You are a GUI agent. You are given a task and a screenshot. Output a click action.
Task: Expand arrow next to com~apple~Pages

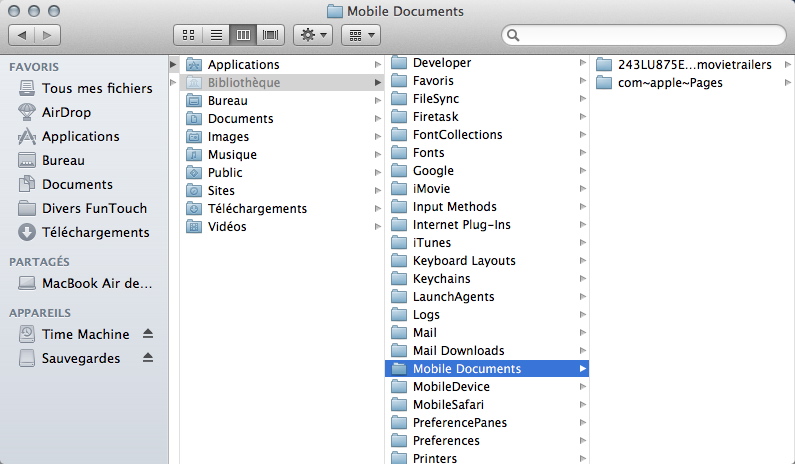pyautogui.click(x=787, y=83)
